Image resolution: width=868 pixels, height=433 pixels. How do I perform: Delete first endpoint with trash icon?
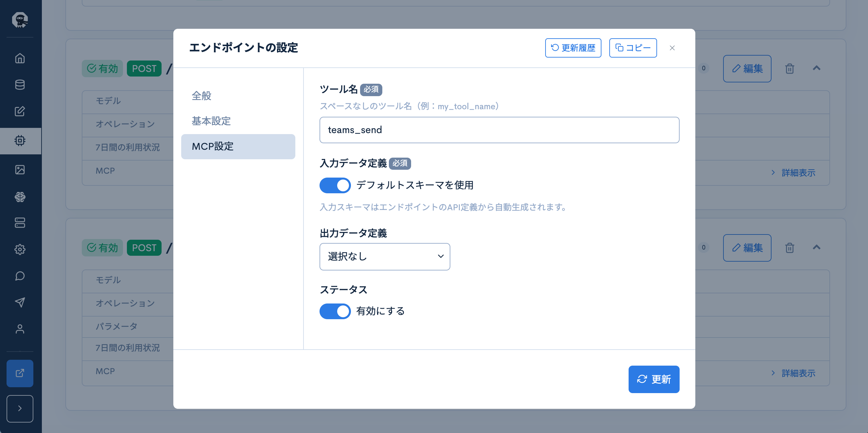(x=790, y=68)
